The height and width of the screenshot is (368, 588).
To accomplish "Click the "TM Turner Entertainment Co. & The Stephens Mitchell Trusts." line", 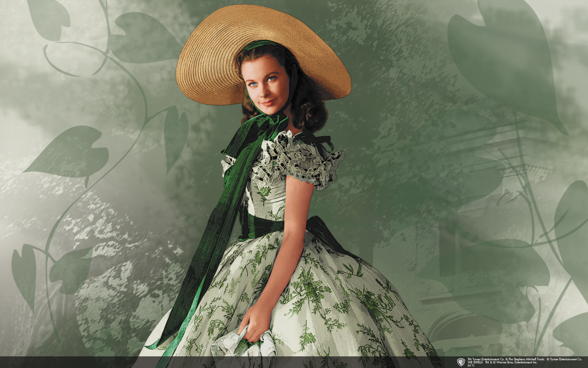I will [x=506, y=359].
